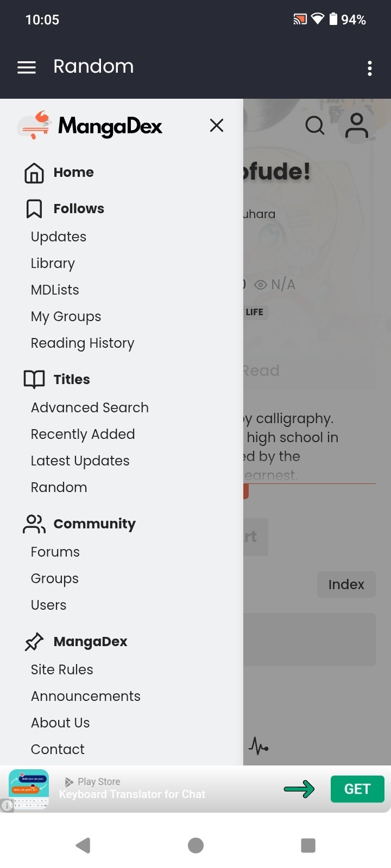The image size is (391, 868).
Task: Open the Library link
Action: click(53, 264)
